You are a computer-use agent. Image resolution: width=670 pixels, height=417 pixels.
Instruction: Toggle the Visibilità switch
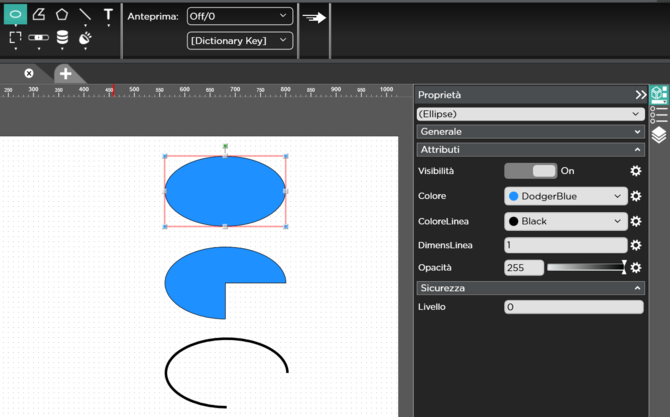(530, 171)
